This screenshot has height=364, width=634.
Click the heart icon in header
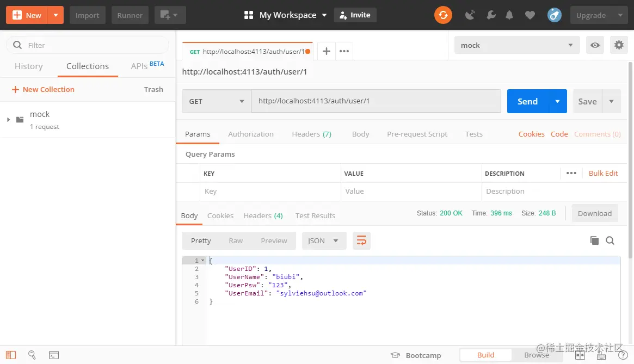(x=530, y=15)
